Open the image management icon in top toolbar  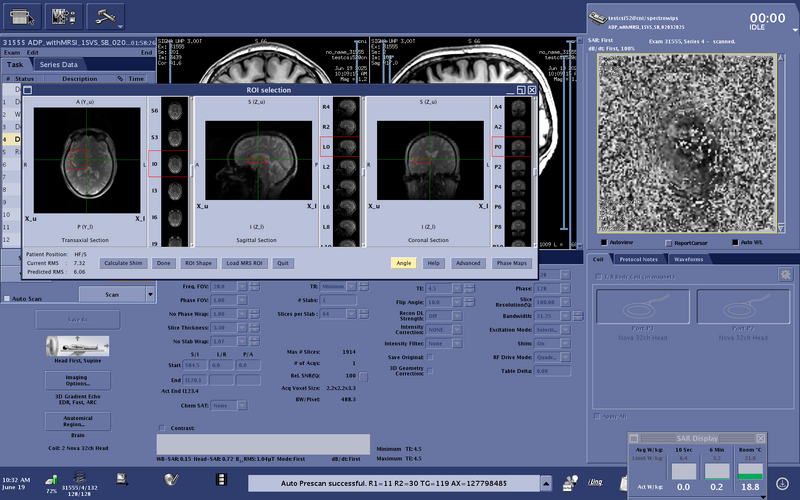(64, 17)
